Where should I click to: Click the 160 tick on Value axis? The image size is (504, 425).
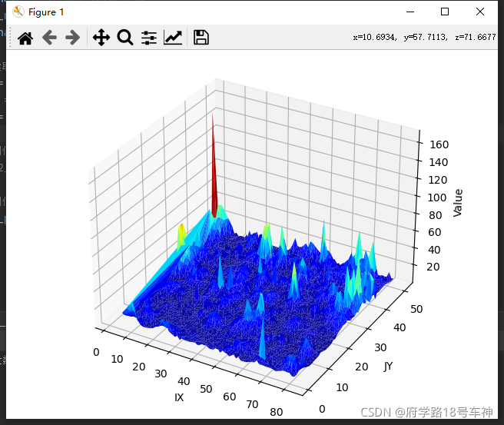tap(439, 144)
